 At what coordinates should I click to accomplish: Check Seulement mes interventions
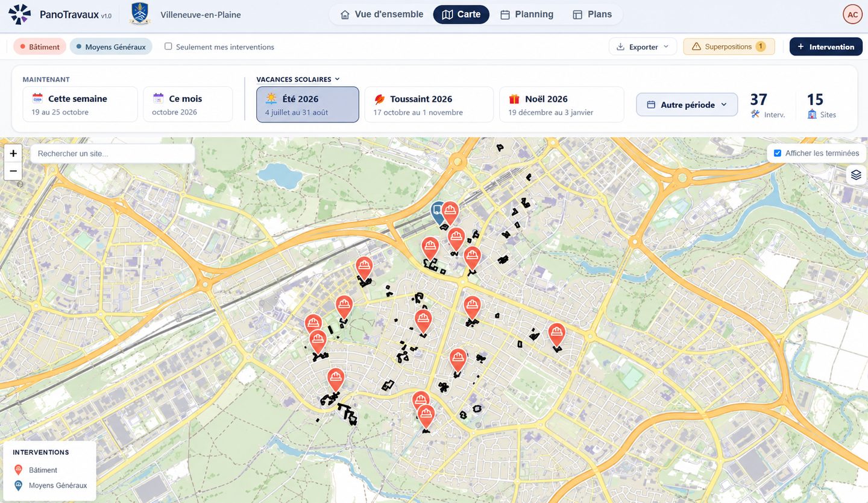pyautogui.click(x=168, y=46)
